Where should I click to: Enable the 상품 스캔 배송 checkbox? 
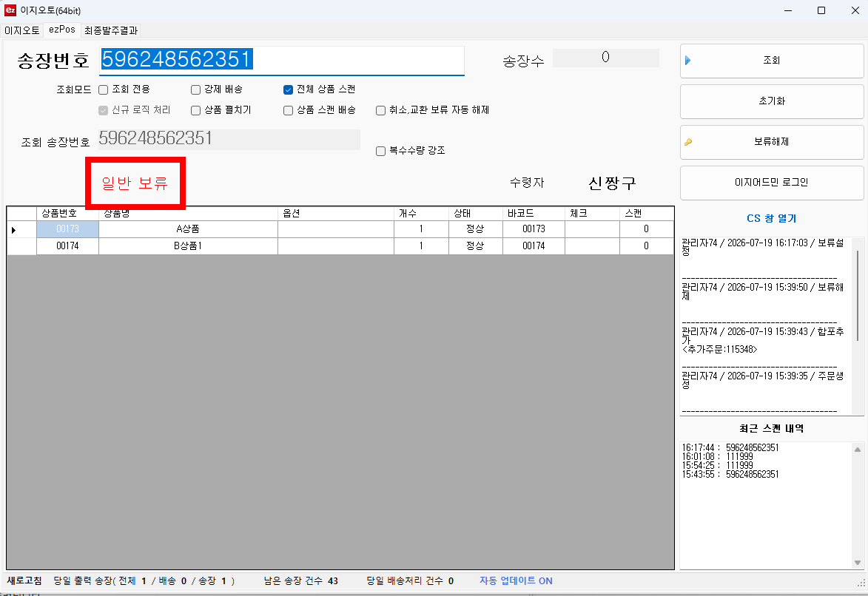(288, 111)
